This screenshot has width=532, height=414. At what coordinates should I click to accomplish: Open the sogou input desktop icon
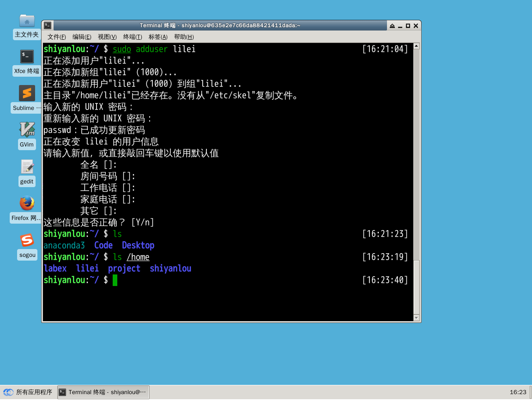[x=27, y=240]
